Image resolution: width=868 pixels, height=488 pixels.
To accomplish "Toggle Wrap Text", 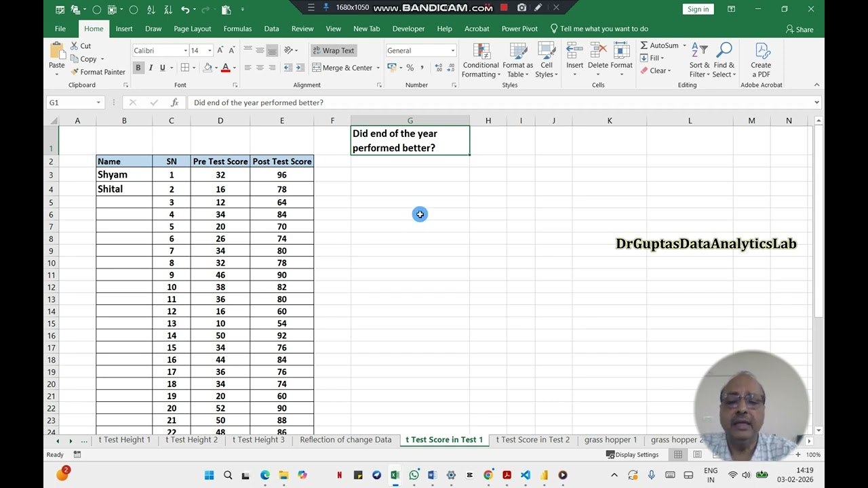I will point(333,51).
